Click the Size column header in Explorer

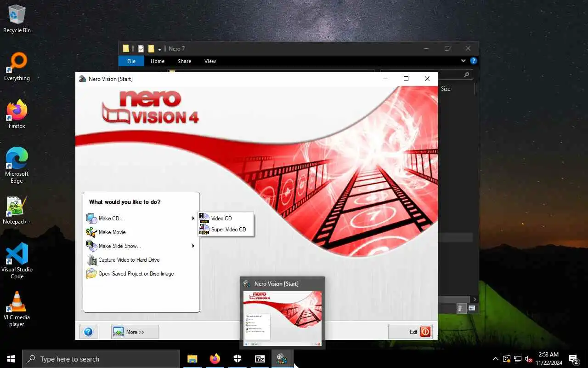[x=446, y=89]
